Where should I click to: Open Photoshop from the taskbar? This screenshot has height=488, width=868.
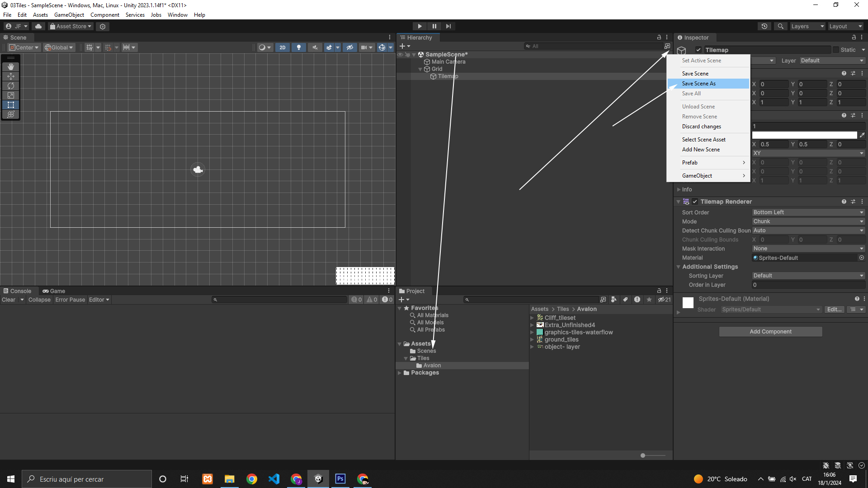[340, 479]
